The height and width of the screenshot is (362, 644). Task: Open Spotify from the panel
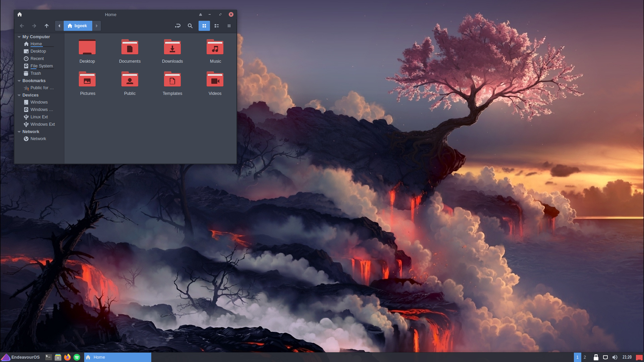click(x=77, y=357)
